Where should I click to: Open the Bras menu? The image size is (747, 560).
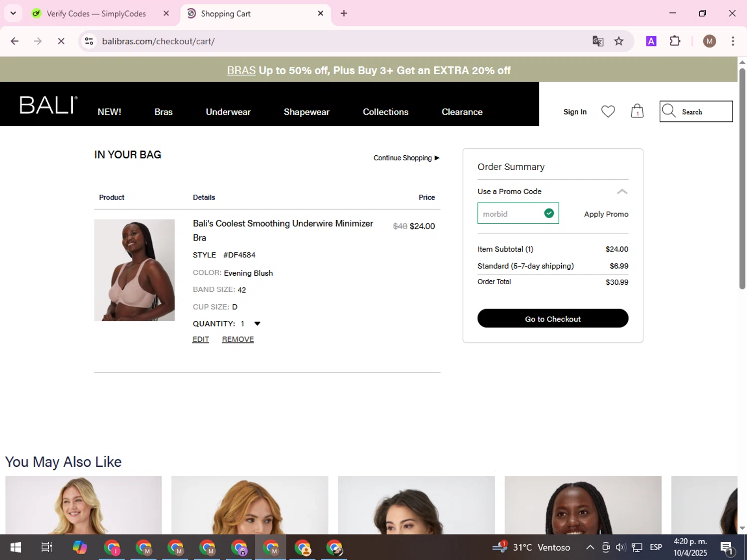163,112
